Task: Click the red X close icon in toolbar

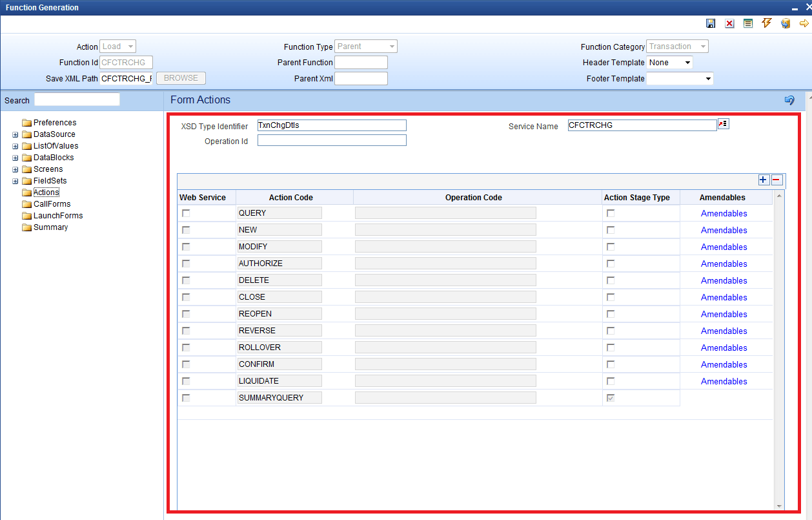Action: 729,23
